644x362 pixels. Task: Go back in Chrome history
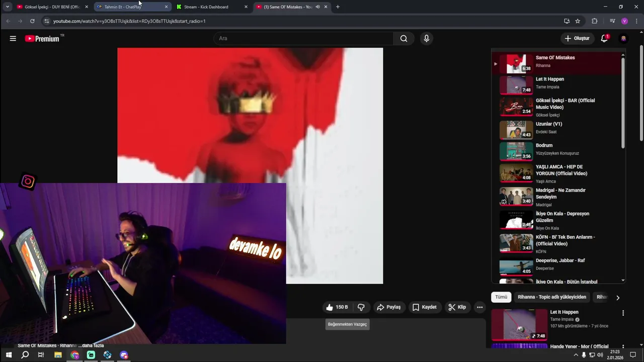pos(8,21)
